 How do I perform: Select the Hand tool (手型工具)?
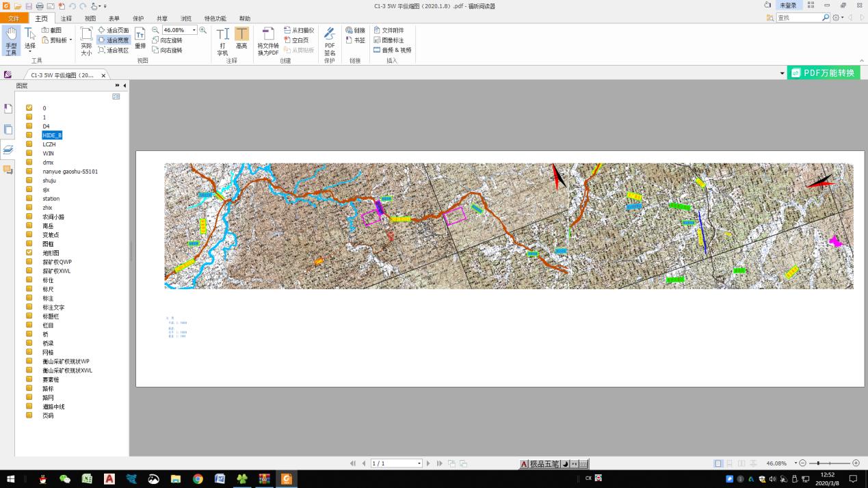[11, 40]
